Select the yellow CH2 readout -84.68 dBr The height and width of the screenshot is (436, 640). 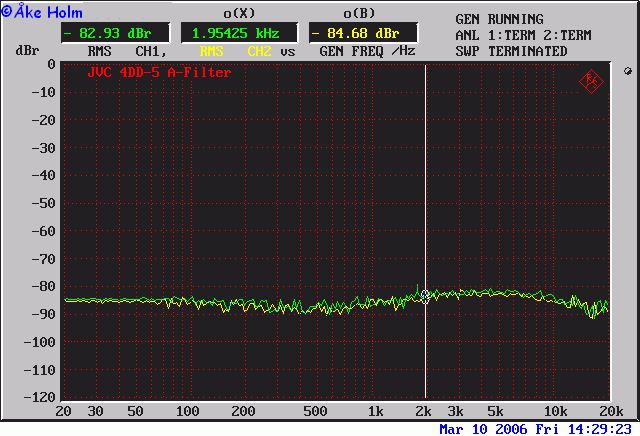(363, 33)
